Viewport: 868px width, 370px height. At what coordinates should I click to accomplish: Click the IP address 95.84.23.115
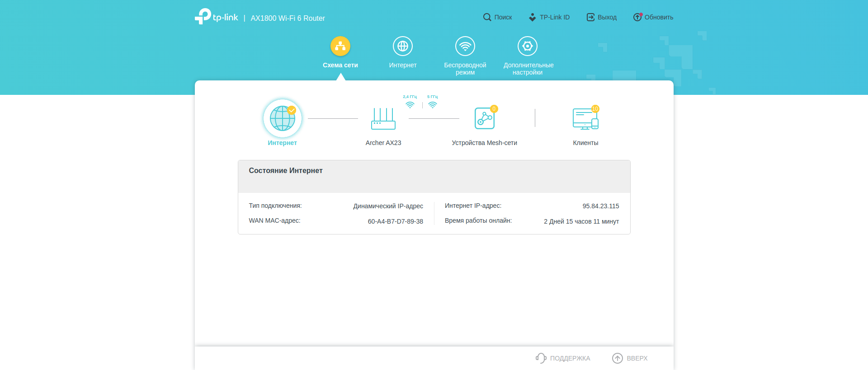pos(601,206)
